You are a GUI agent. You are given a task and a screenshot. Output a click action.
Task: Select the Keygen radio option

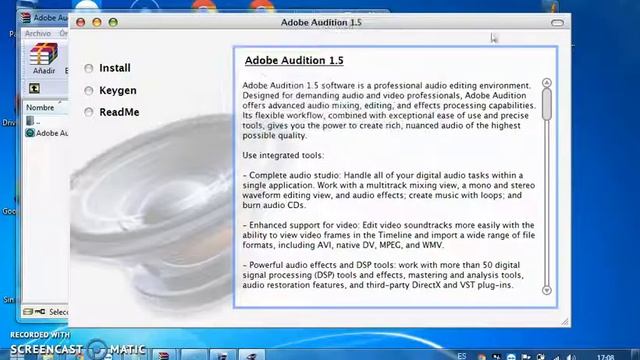(x=89, y=91)
